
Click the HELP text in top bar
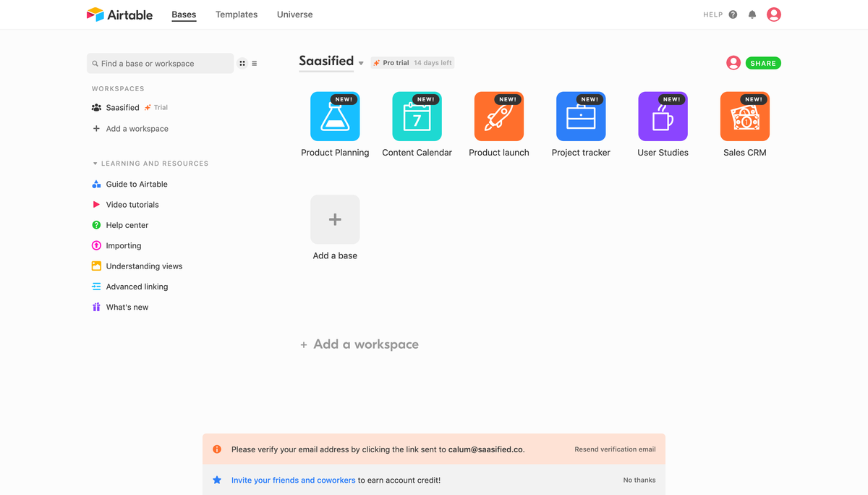click(713, 14)
